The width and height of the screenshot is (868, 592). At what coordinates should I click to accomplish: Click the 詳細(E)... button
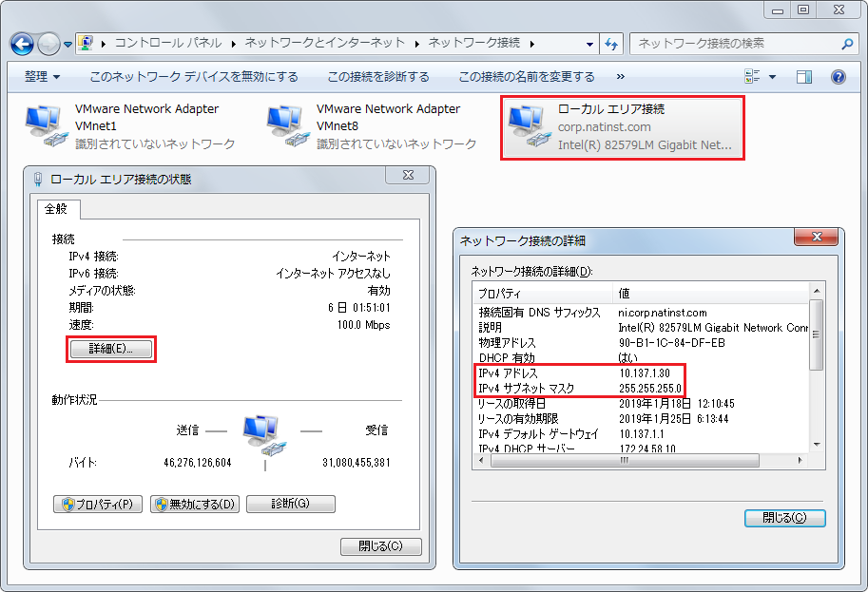tap(111, 349)
